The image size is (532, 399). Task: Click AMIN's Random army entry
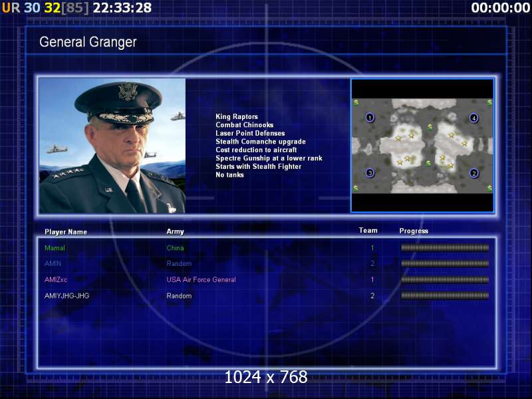click(x=179, y=263)
